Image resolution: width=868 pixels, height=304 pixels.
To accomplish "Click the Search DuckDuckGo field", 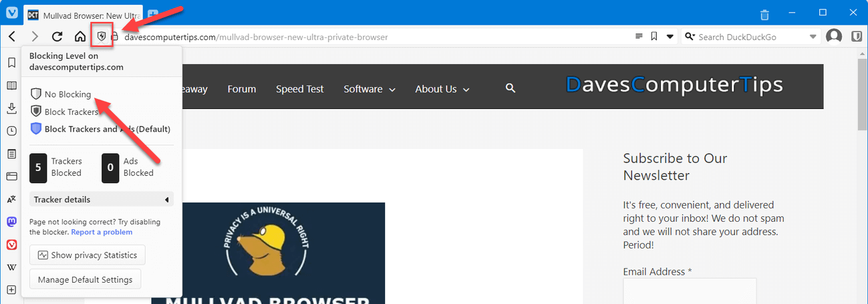I will (750, 37).
